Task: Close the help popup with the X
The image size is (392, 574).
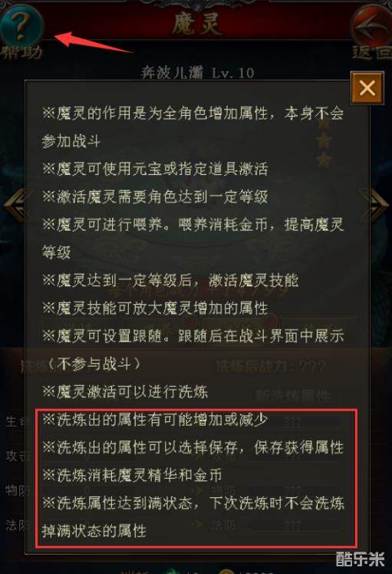Action: (x=367, y=87)
